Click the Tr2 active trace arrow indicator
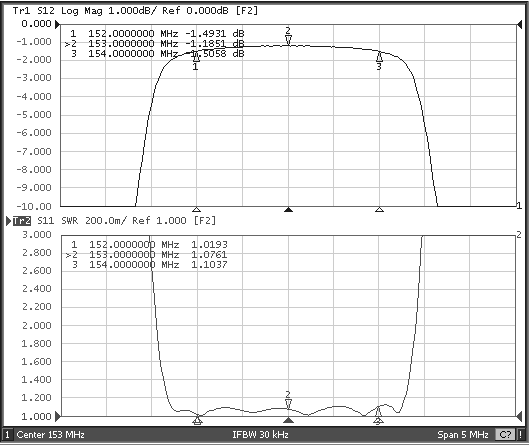This screenshot has width=529, height=445. pos(9,221)
